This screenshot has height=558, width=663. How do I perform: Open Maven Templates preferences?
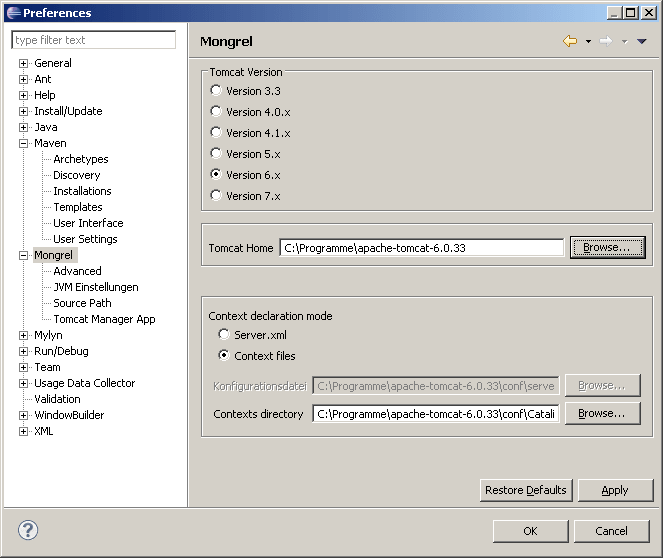point(78,207)
